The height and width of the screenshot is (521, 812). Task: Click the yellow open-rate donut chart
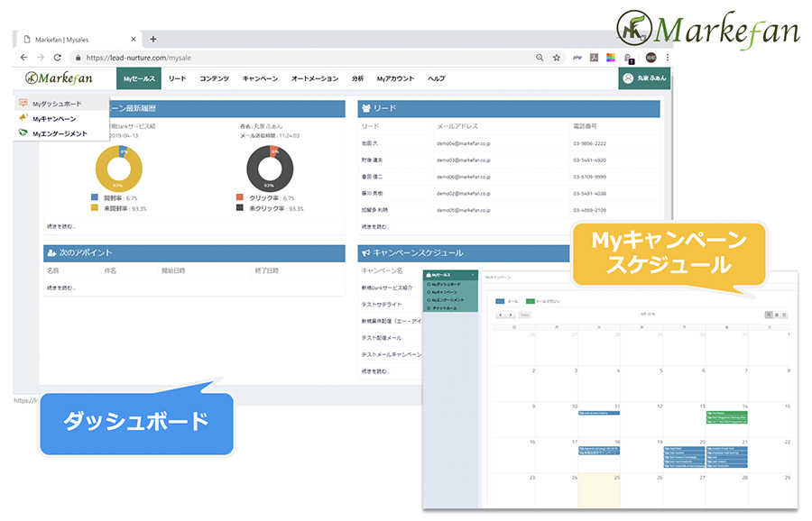point(118,169)
